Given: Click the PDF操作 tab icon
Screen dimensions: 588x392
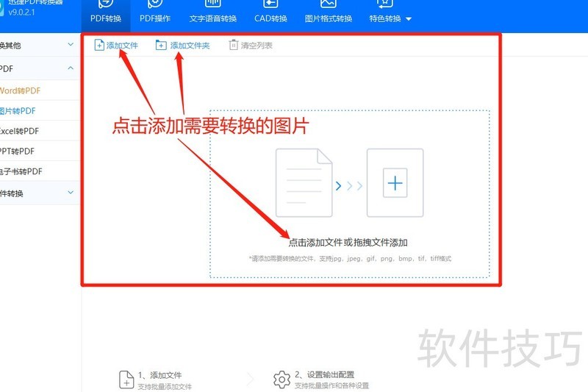Looking at the screenshot, I should point(155,4).
